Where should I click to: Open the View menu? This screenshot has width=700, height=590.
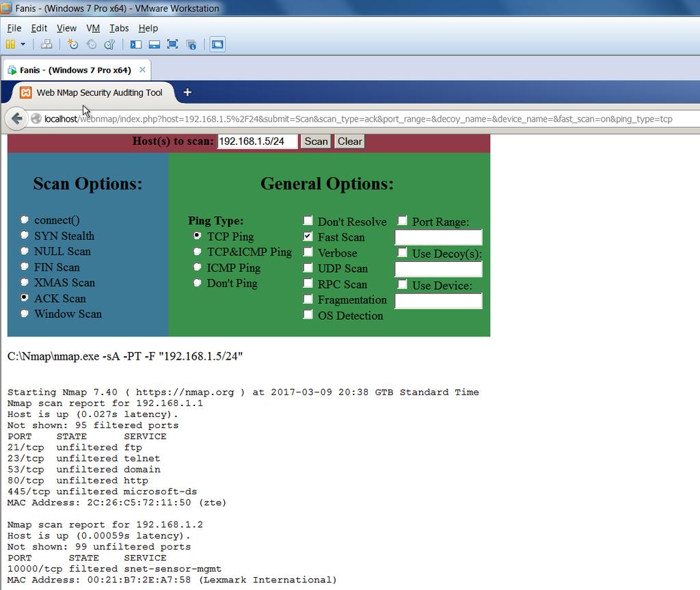(x=66, y=28)
